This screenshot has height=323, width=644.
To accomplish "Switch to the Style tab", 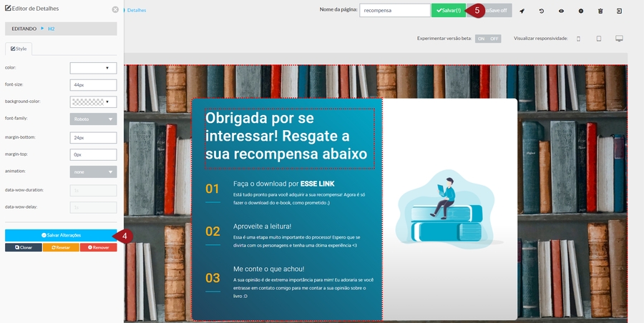I will tap(19, 49).
